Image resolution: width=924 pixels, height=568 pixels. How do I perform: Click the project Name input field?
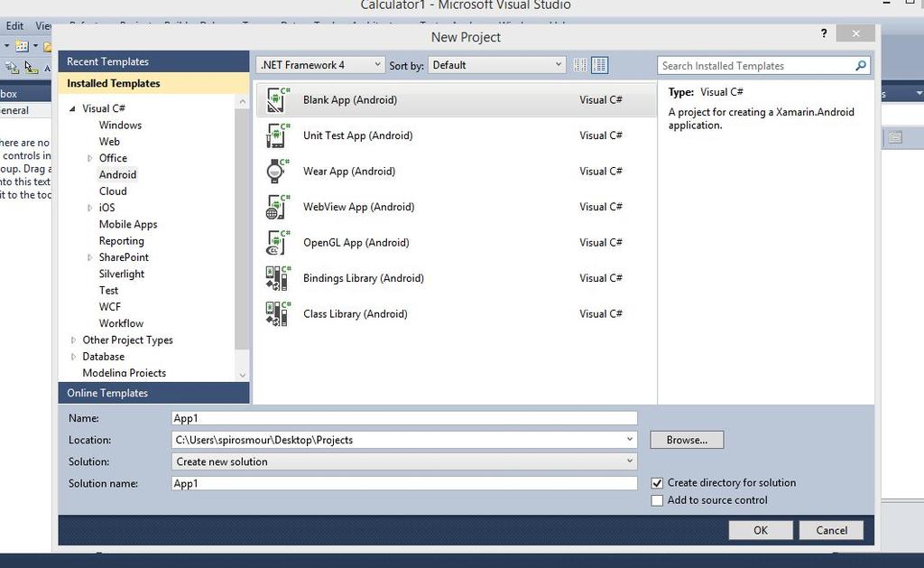point(404,418)
